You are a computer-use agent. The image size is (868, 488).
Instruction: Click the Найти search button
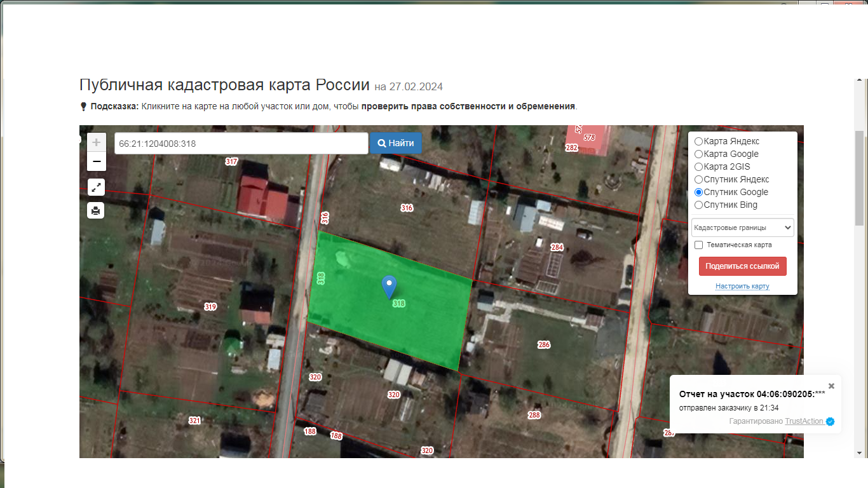pyautogui.click(x=396, y=143)
